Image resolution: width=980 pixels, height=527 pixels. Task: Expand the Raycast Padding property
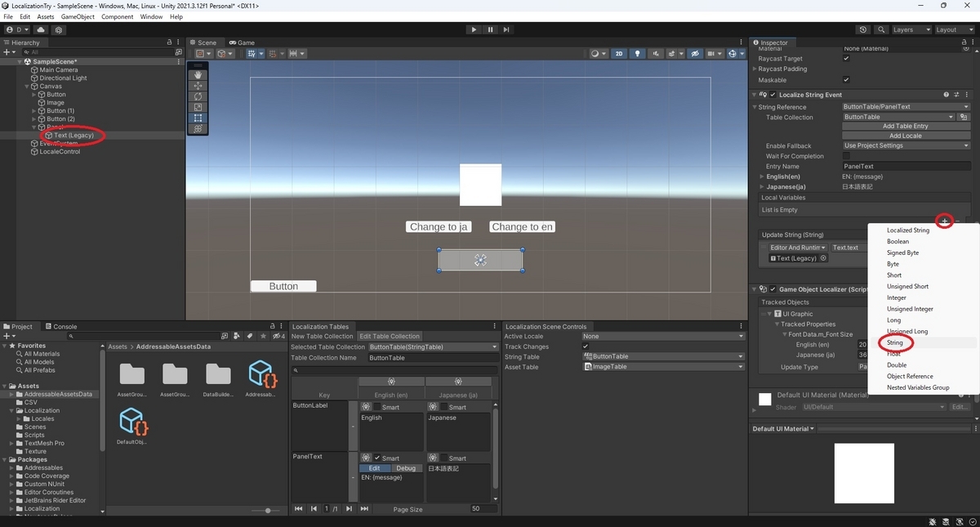tap(755, 69)
